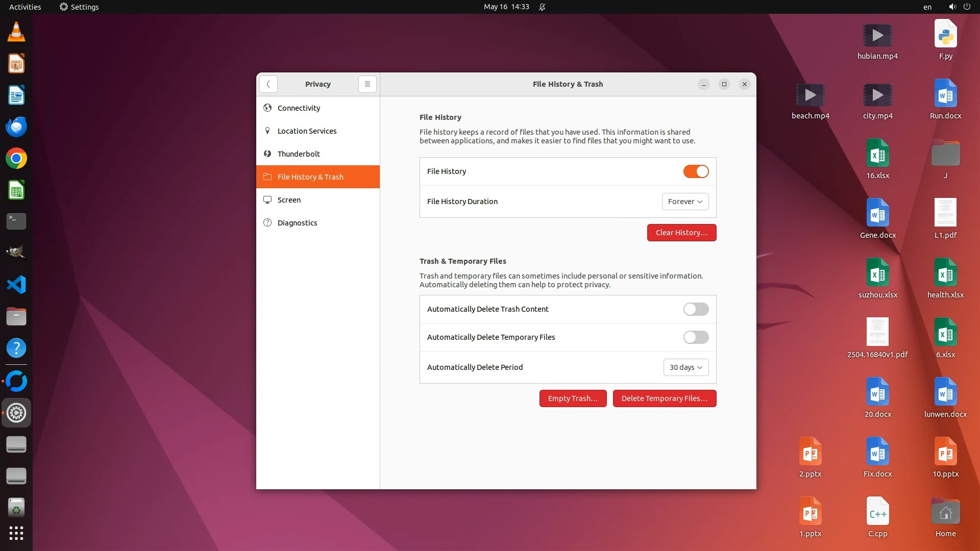This screenshot has height=551, width=980.
Task: Click the Connectivity globe icon
Action: (267, 108)
